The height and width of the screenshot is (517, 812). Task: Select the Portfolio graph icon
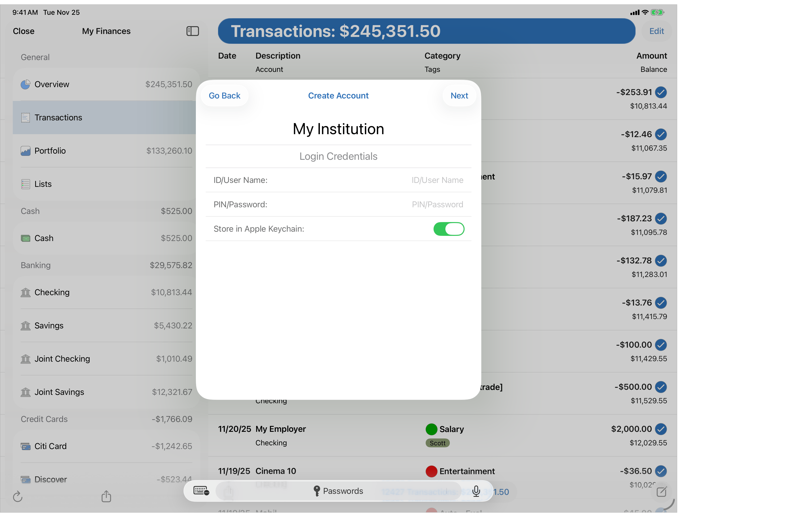click(x=26, y=151)
